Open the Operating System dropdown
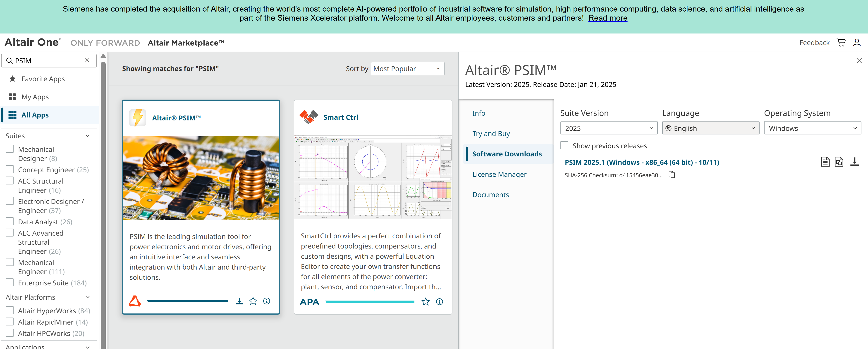Viewport: 868px width, 349px height. pyautogui.click(x=812, y=128)
